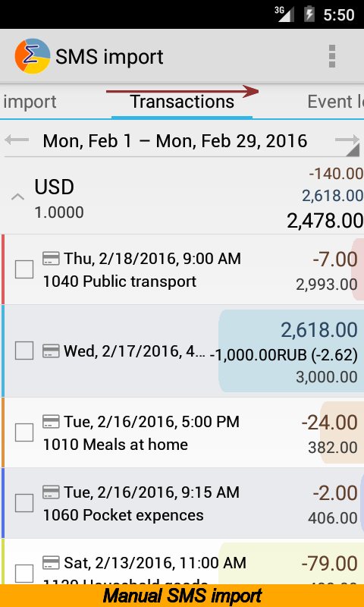This screenshot has height=607, width=364.
Task: Collapse the USD currency group
Action: (17, 197)
